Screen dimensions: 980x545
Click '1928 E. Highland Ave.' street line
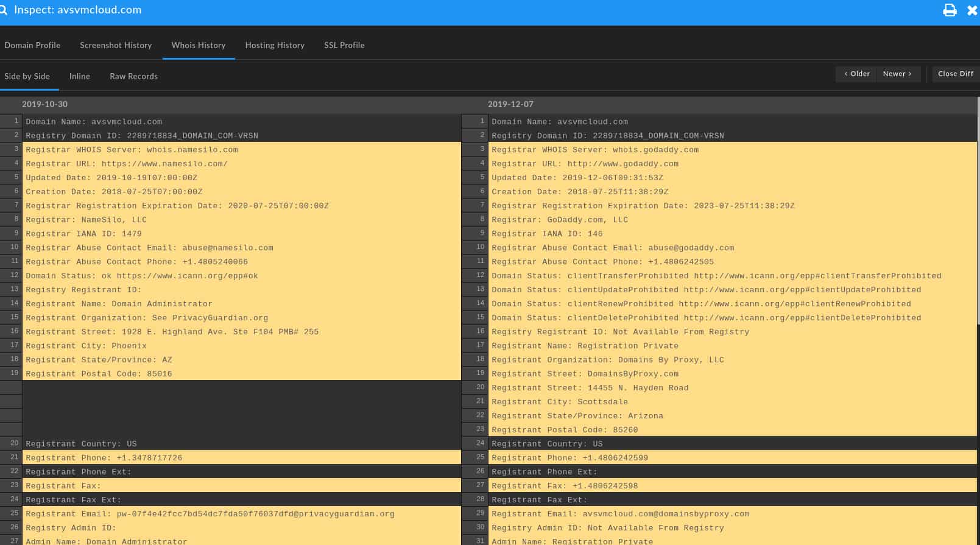pos(242,331)
